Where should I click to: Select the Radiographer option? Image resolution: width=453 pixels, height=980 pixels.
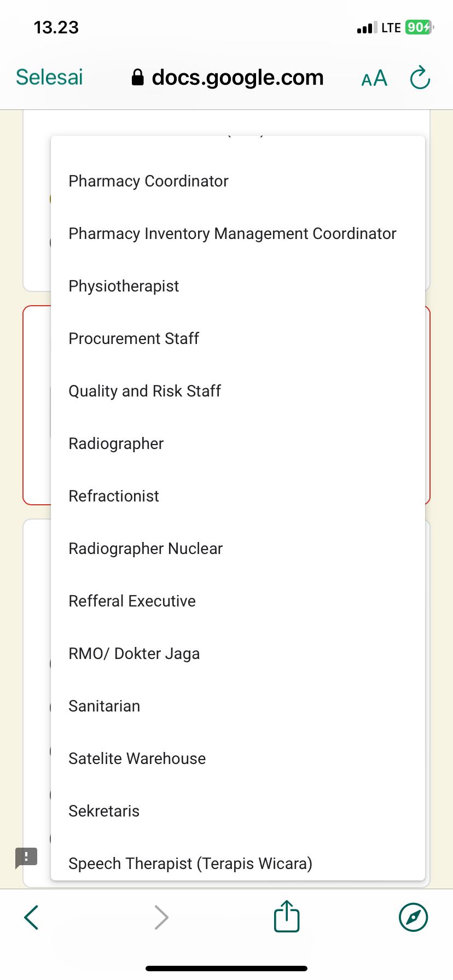click(117, 444)
